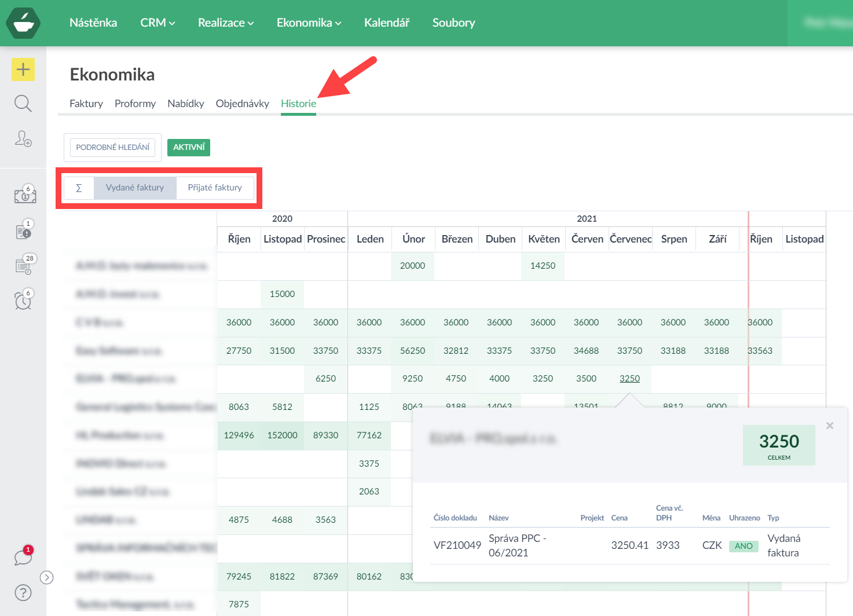Click the add user icon in sidebar
853x616 pixels.
tap(23, 138)
